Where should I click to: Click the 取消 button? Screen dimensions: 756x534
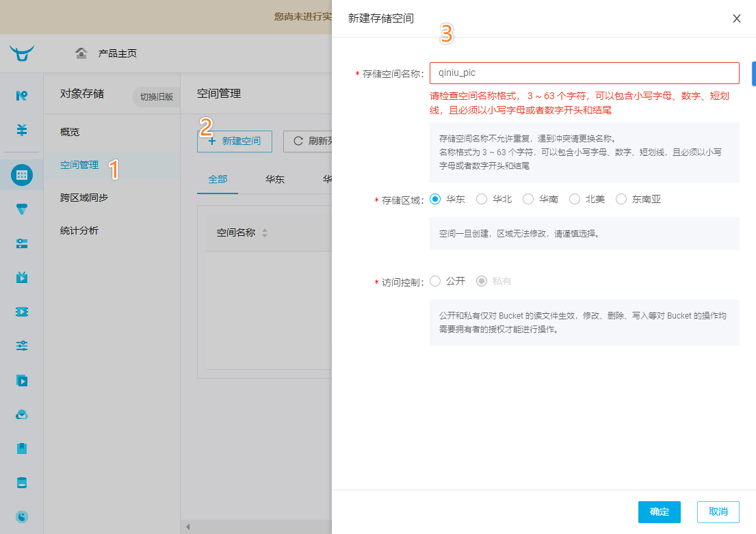coord(718,512)
